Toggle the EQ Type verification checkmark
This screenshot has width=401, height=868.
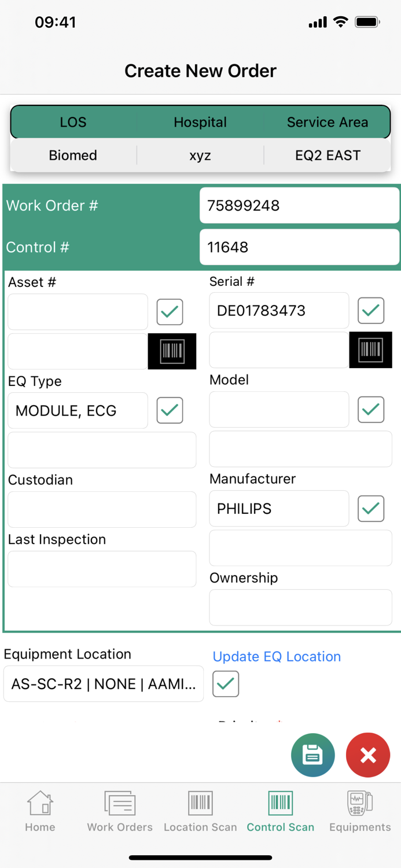click(x=170, y=410)
